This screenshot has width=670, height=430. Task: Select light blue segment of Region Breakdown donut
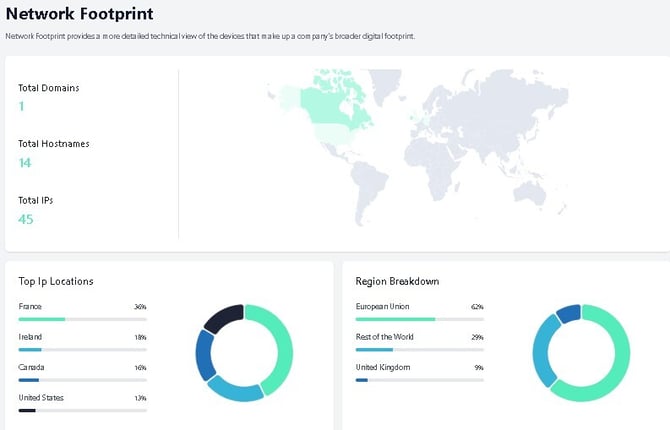544,350
